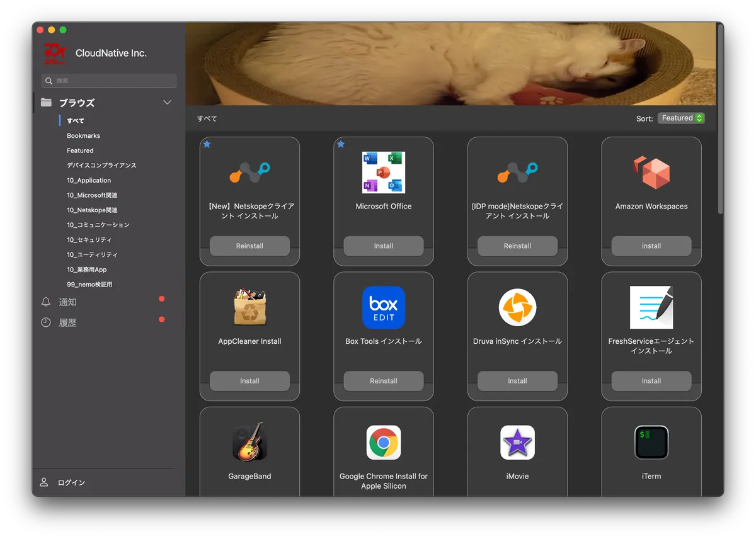Click the iMovie star icon
The width and height of the screenshot is (756, 539).
click(x=517, y=443)
